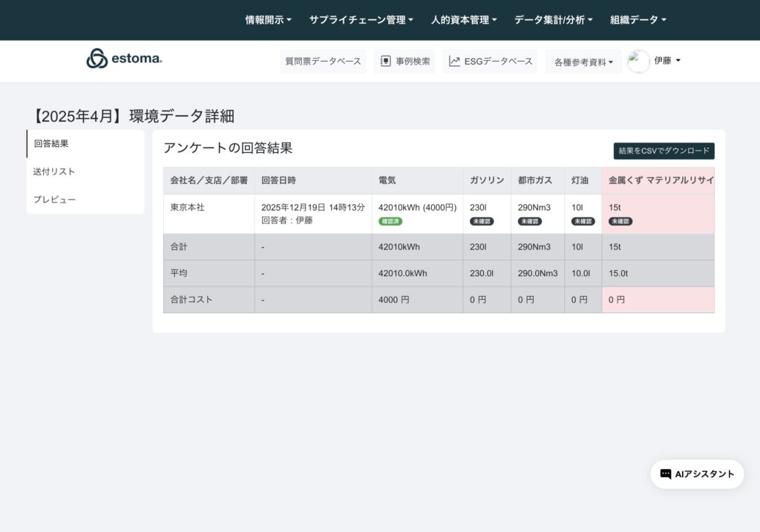Click the estoma logo icon
Image resolution: width=760 pixels, height=532 pixels.
coord(97,59)
